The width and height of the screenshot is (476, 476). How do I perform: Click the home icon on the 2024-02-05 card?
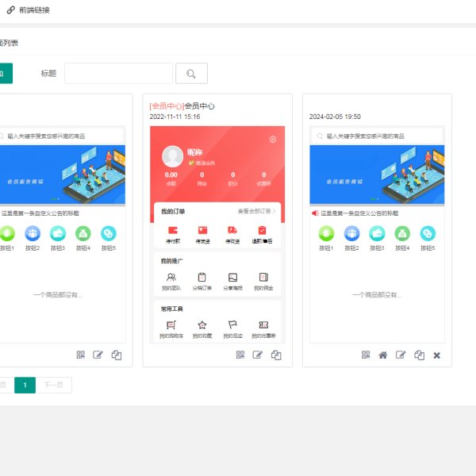383,355
